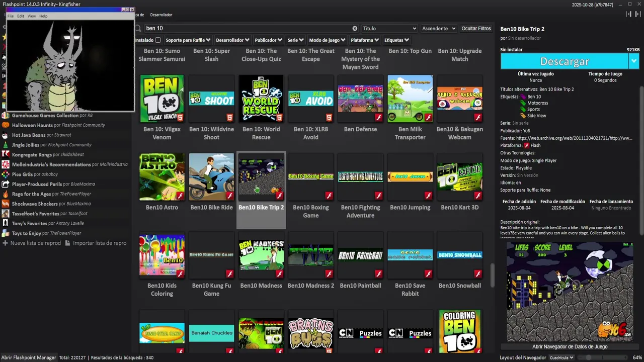Select Ben 10: World Rescue thumbnail

coord(261,99)
